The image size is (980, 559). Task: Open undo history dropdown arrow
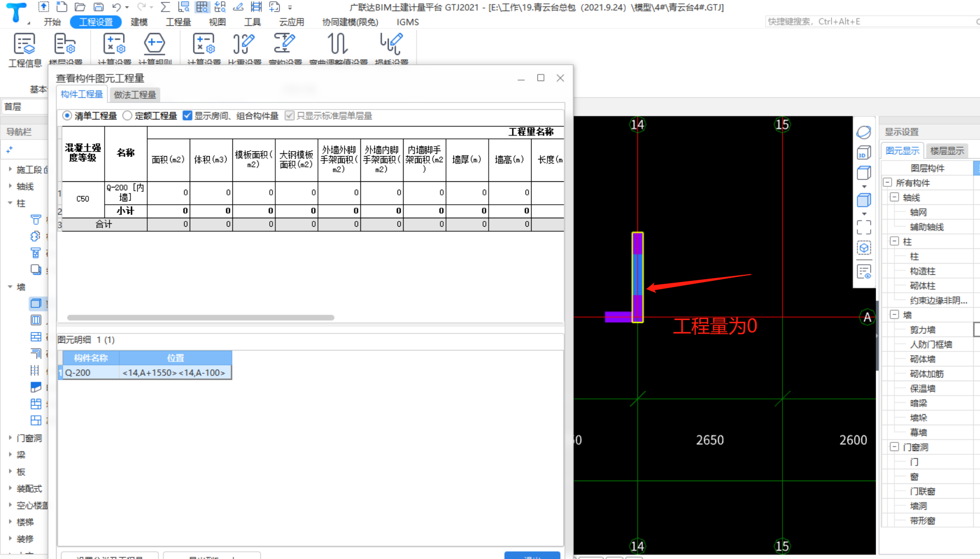point(127,7)
